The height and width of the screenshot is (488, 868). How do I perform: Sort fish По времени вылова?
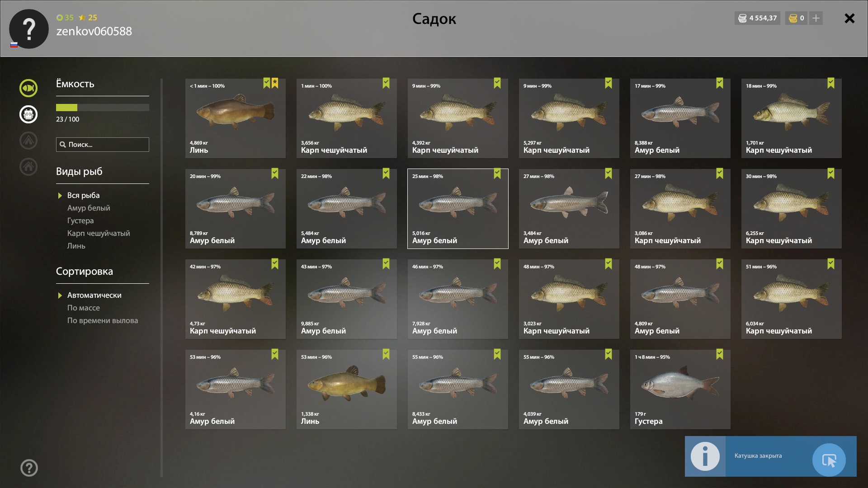click(103, 320)
